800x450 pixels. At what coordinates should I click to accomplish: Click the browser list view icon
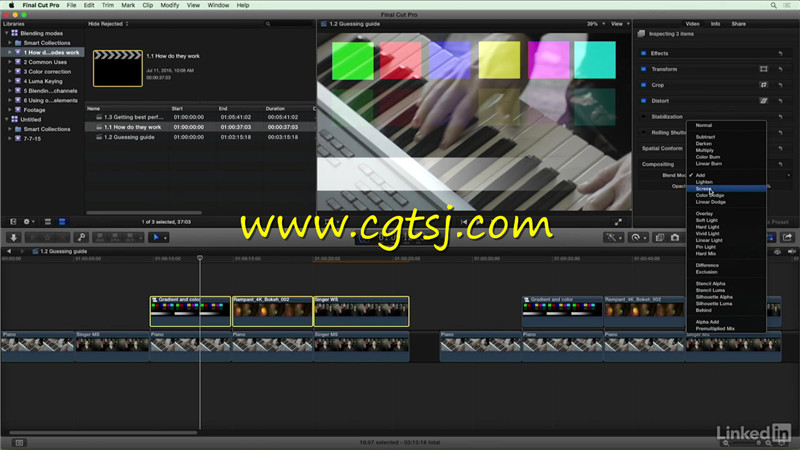pyautogui.click(x=62, y=221)
